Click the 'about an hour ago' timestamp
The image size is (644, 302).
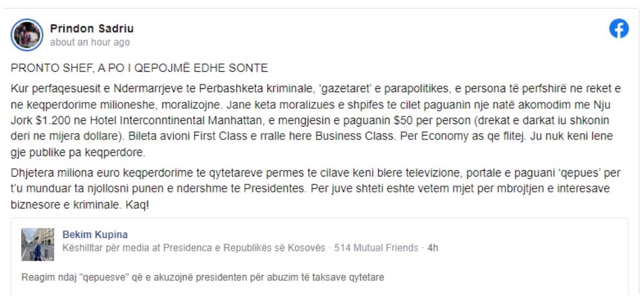[90, 42]
